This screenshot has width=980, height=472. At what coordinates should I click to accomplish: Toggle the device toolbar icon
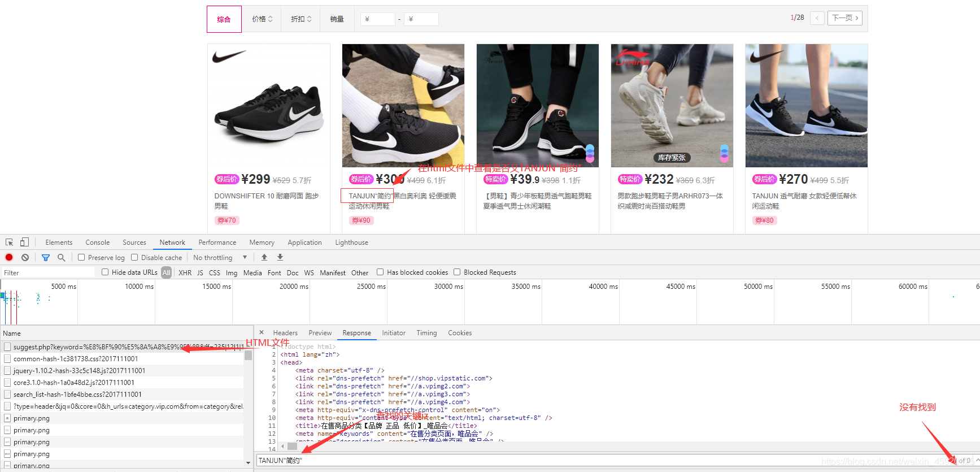tap(24, 242)
